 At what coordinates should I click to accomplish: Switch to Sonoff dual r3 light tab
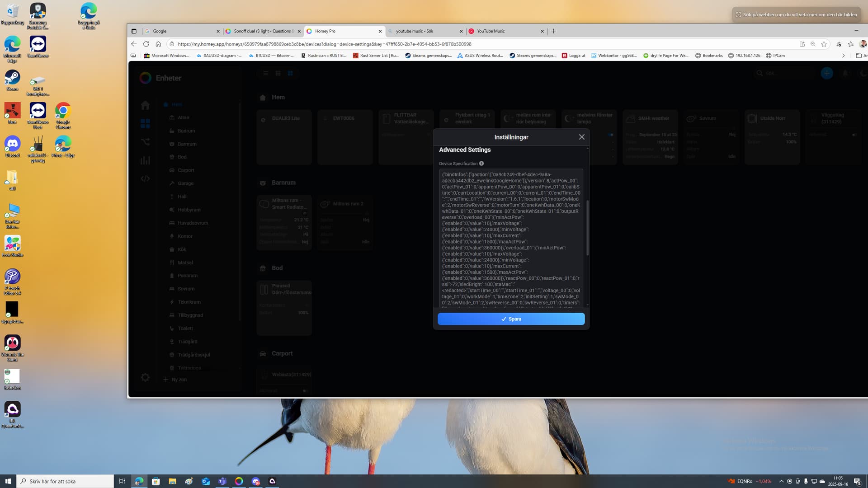point(262,31)
